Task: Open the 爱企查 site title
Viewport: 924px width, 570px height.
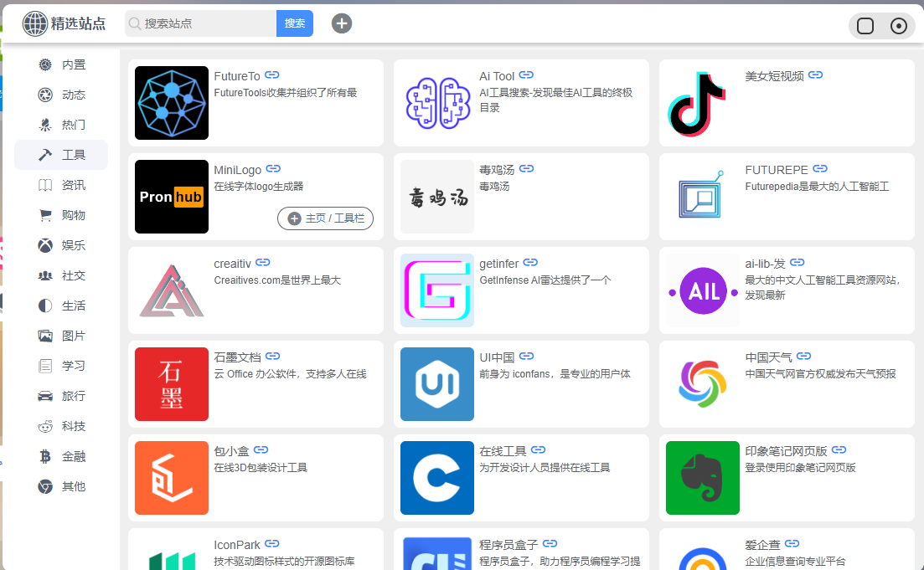Action: [x=762, y=545]
